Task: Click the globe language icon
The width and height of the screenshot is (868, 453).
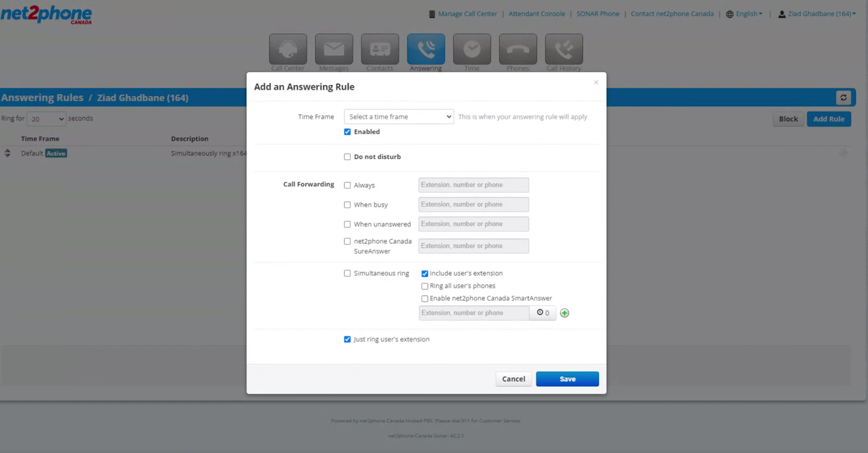Action: coord(730,14)
